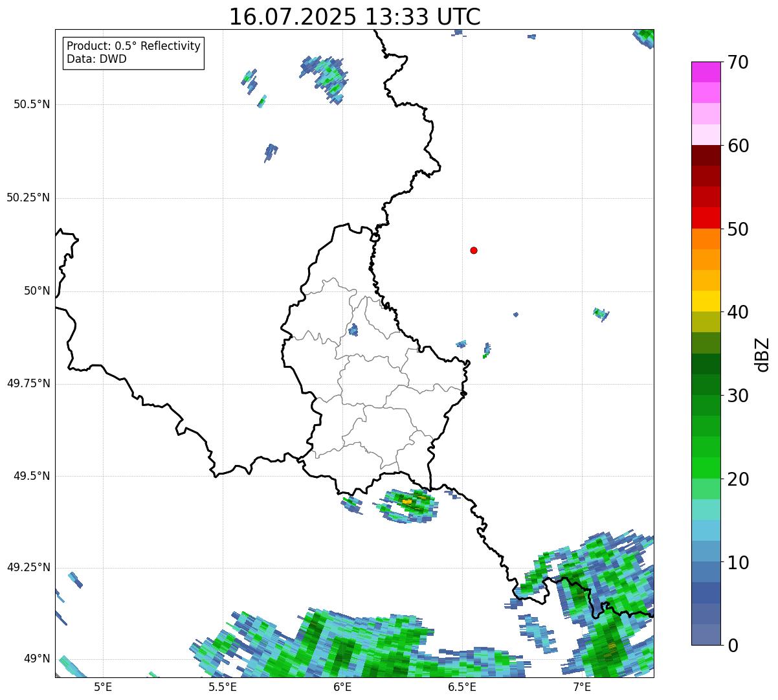Click the title 16.07.2025 13:33 UTC

355,17
